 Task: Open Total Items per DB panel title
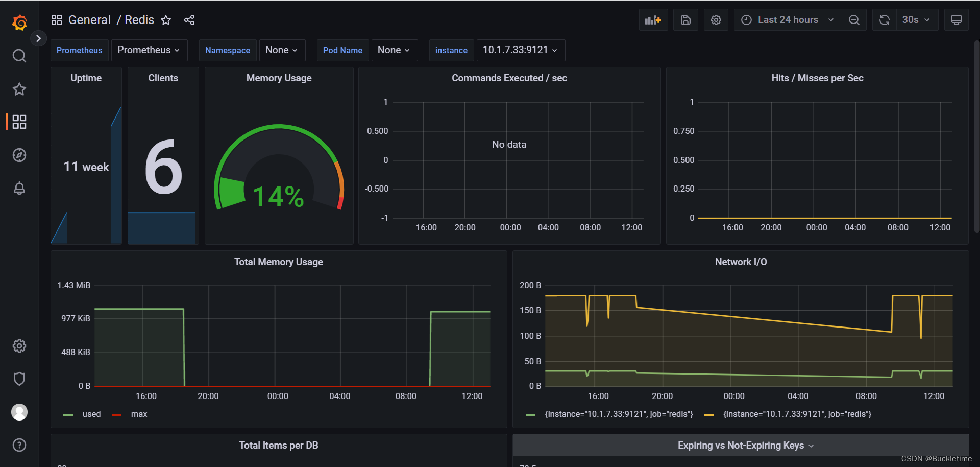(279, 446)
